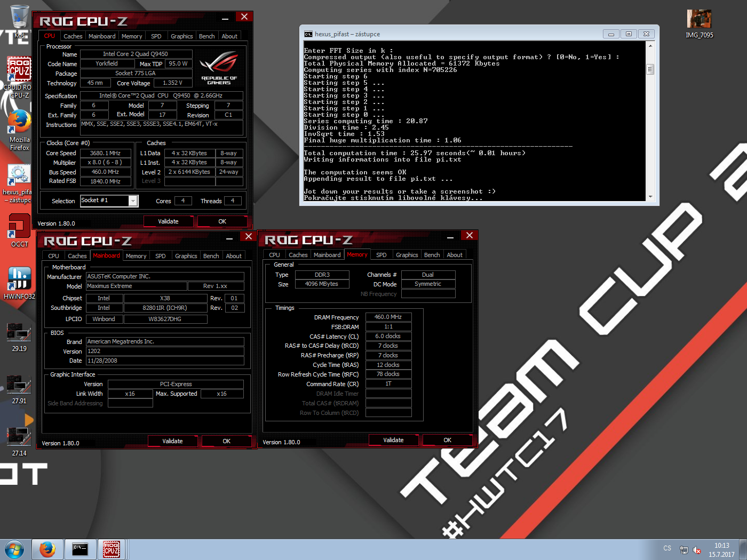Click Validate in the CPU tab window
Viewport: 747px width, 560px height.
tap(169, 221)
